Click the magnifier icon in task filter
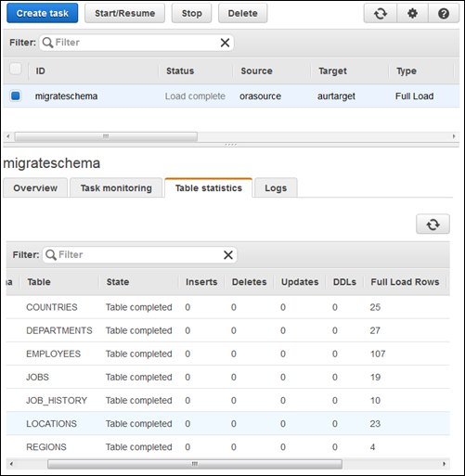 point(47,43)
